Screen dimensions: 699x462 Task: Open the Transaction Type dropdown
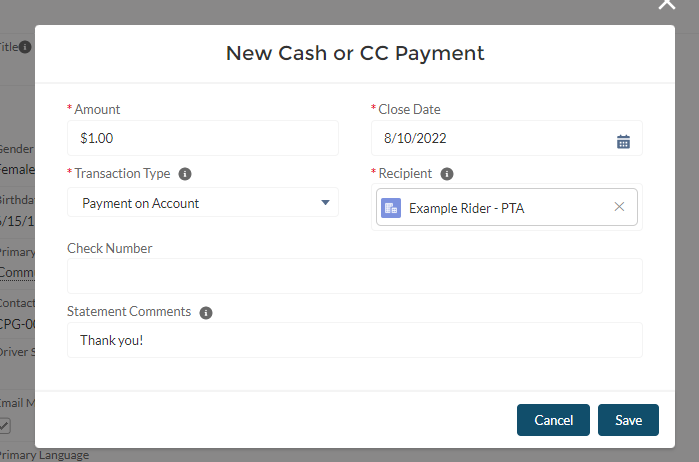203,203
